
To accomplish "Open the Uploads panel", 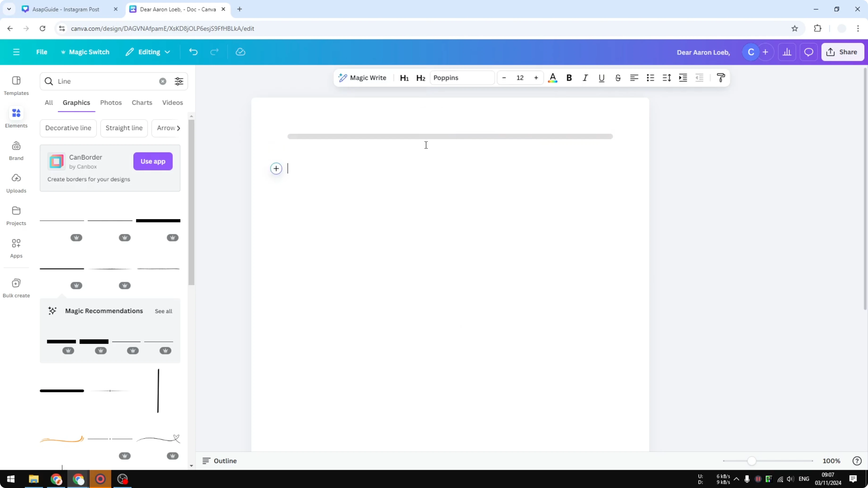I will click(16, 182).
